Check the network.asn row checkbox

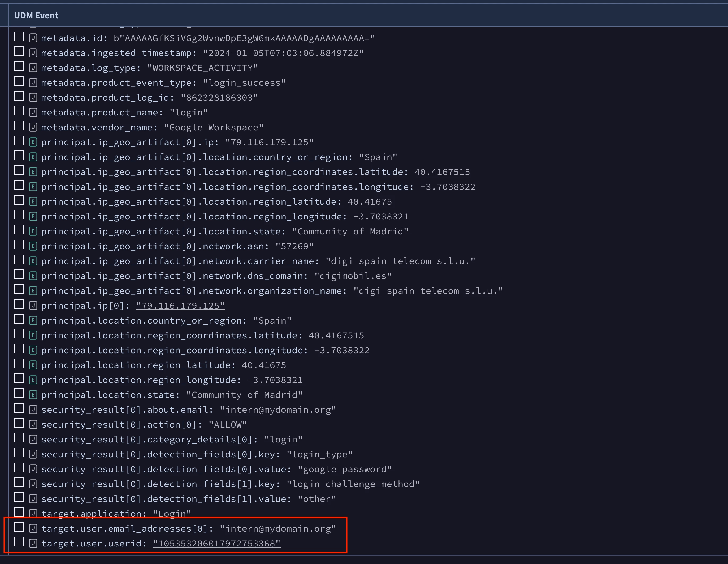pos(19,245)
